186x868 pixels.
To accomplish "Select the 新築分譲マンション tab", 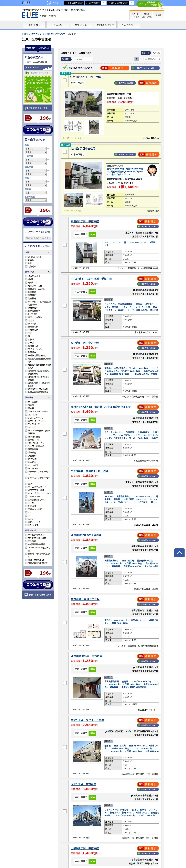I will pyautogui.click(x=105, y=25).
